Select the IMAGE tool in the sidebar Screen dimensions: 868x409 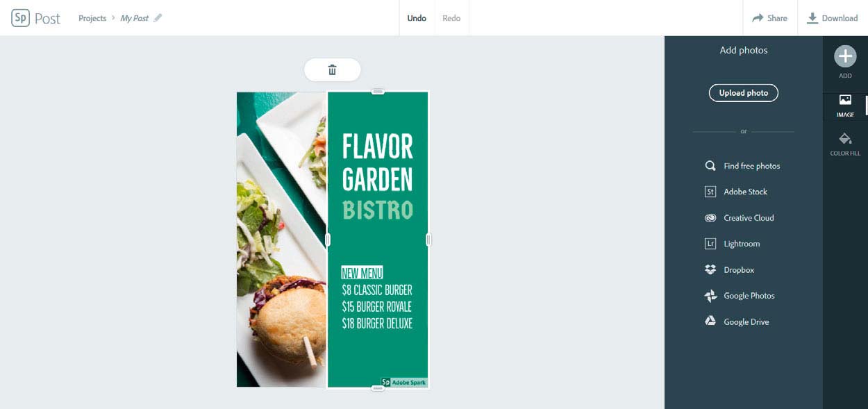pos(845,105)
